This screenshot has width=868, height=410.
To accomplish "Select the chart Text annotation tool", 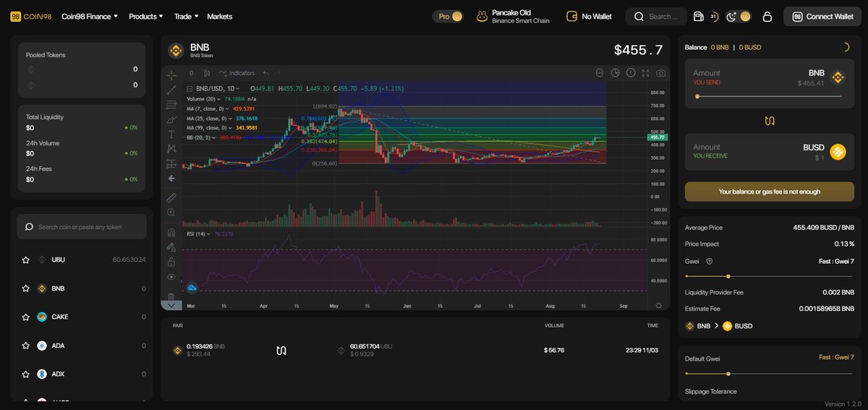I will coord(171,134).
